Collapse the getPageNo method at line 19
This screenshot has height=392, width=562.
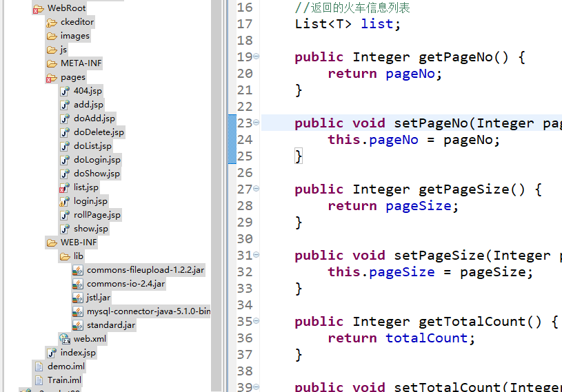[x=257, y=56]
